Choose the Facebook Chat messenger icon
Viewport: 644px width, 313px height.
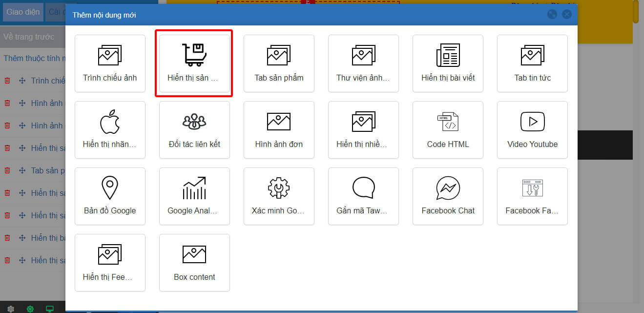(448, 188)
